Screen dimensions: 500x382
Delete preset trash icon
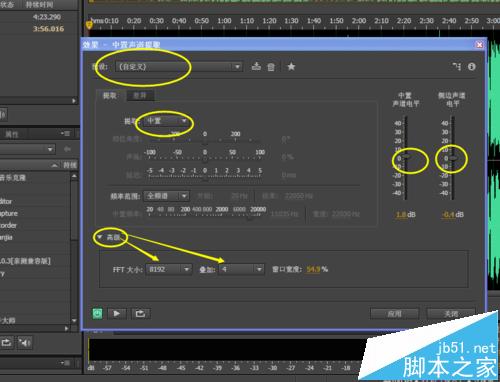point(271,67)
